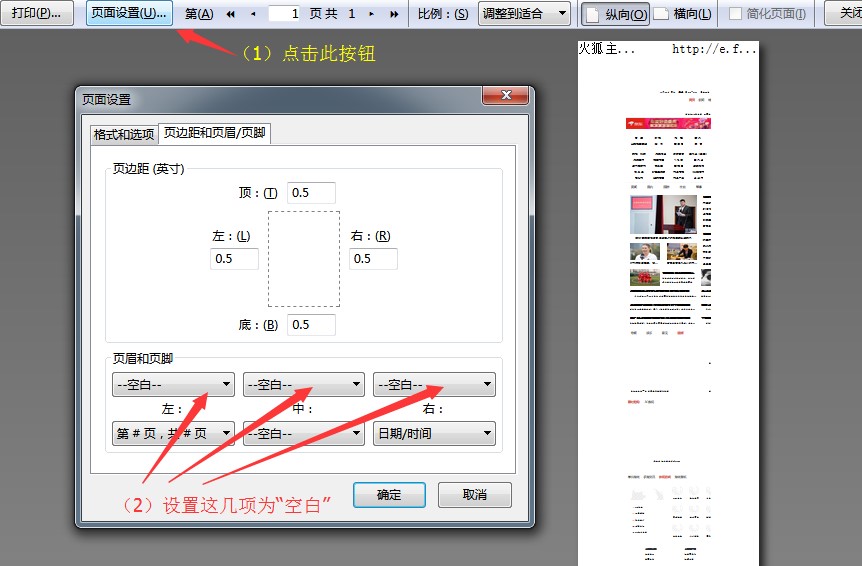Viewport: 862px width, 566px height.
Task: Open header center 空白 dropdown
Action: click(303, 385)
